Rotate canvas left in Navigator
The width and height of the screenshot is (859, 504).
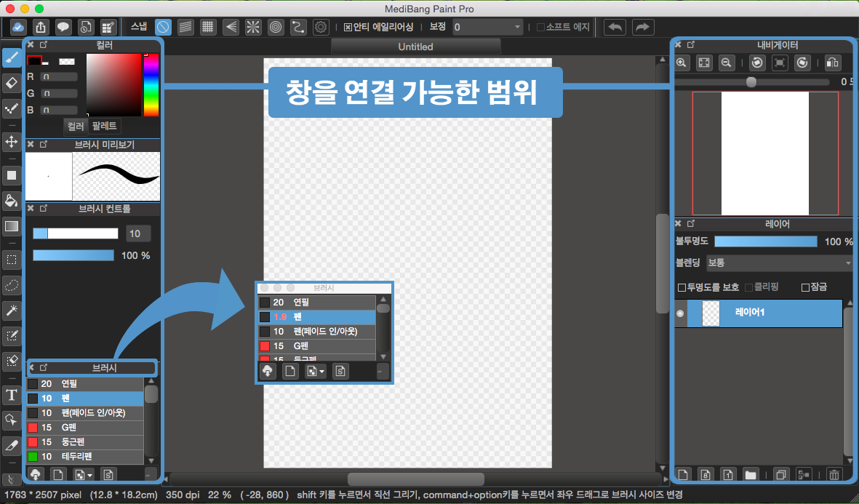(x=757, y=63)
